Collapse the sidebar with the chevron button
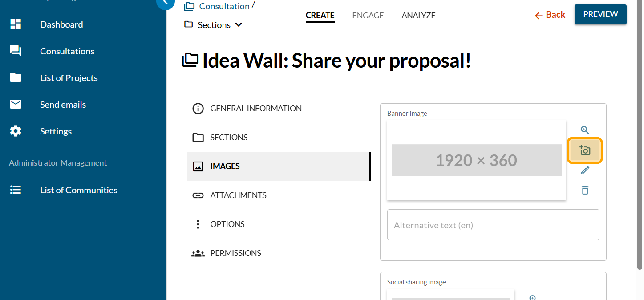Viewport: 644px width, 300px height. tap(166, 3)
